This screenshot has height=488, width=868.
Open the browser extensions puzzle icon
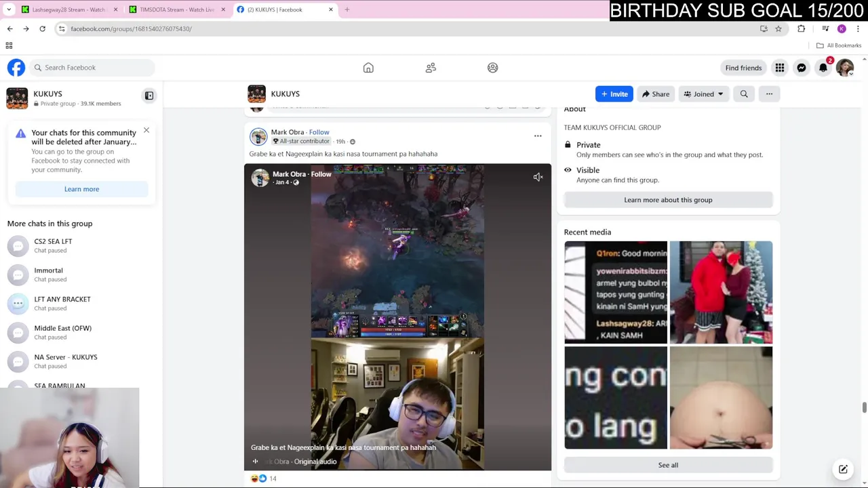point(802,28)
